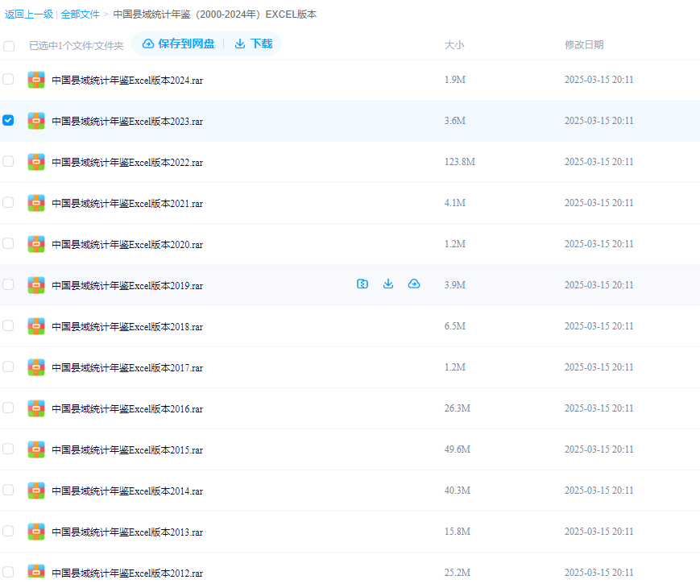Screen dimensions: 700x588
Task: Click the 6.5M size value
Action: pyautogui.click(x=455, y=326)
